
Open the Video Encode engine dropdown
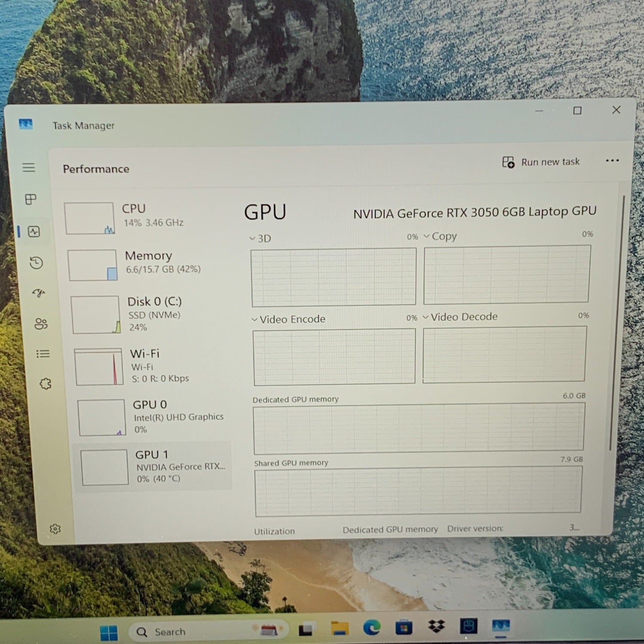[x=289, y=319]
